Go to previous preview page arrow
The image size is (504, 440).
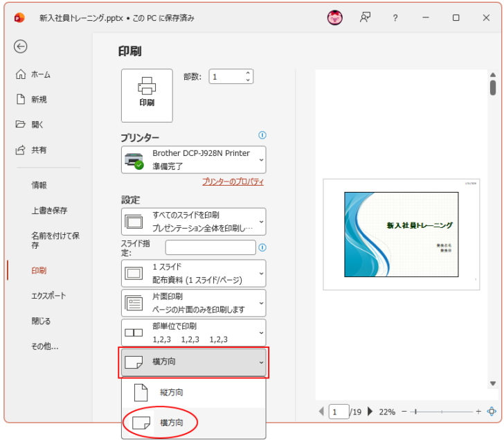pyautogui.click(x=321, y=412)
